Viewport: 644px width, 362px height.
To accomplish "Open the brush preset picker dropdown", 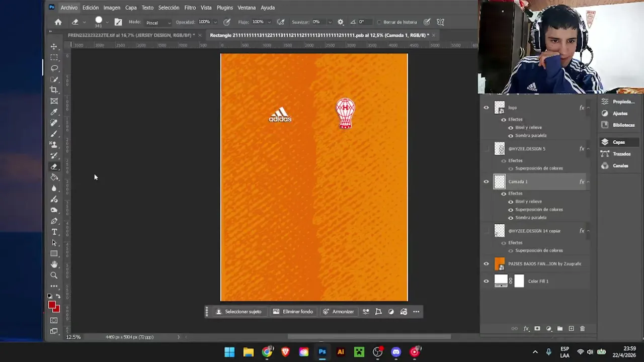I will 107,22.
